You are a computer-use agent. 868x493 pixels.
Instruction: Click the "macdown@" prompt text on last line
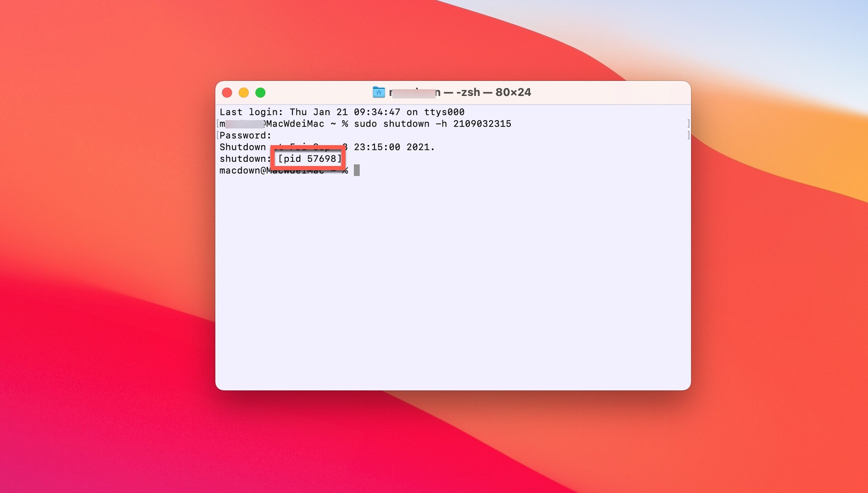coord(242,170)
